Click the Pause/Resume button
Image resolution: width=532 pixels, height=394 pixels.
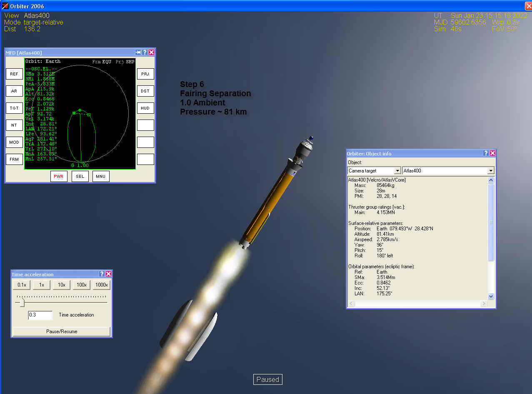pyautogui.click(x=62, y=332)
